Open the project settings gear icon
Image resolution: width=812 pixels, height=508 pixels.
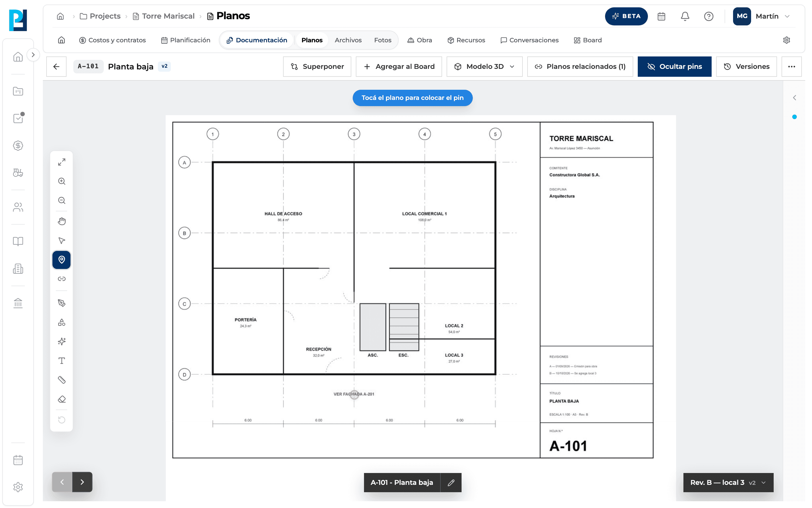[x=786, y=40]
